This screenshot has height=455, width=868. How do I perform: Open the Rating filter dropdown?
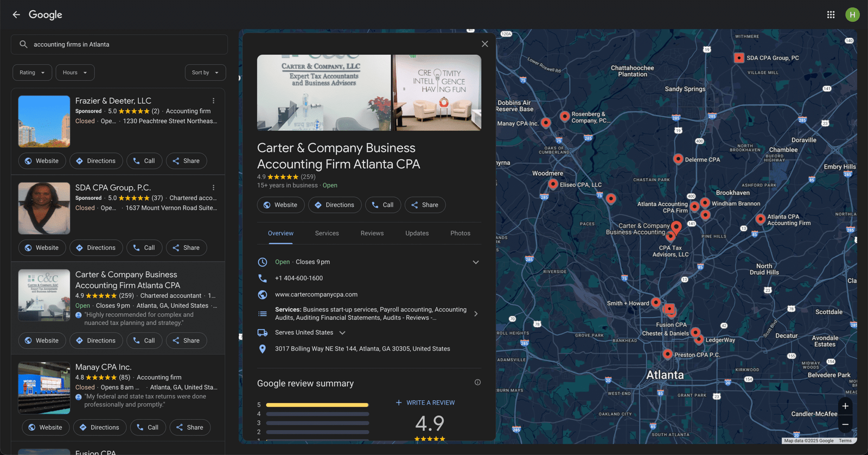pyautogui.click(x=33, y=73)
